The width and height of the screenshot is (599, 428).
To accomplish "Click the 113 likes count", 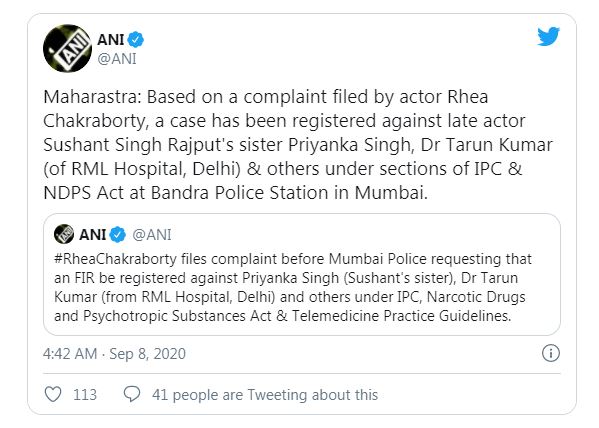I will [x=85, y=395].
